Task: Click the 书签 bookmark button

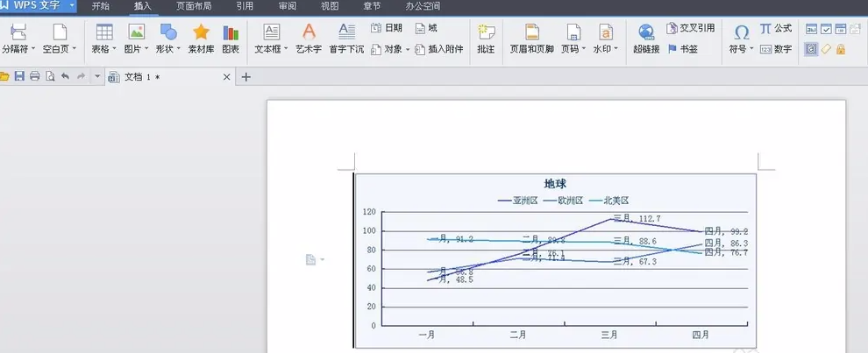Action: point(683,49)
